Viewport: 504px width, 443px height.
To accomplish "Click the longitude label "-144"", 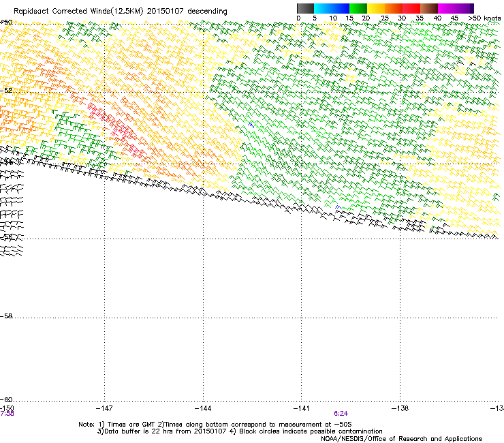I will pyautogui.click(x=203, y=408).
